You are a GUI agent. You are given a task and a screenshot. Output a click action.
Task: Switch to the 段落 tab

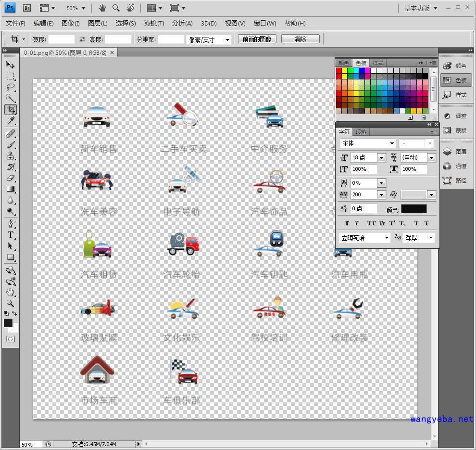(x=361, y=132)
